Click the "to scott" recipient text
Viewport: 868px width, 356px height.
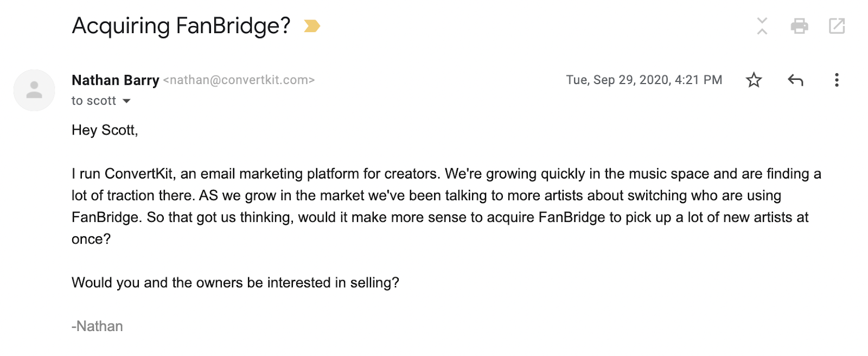(94, 101)
